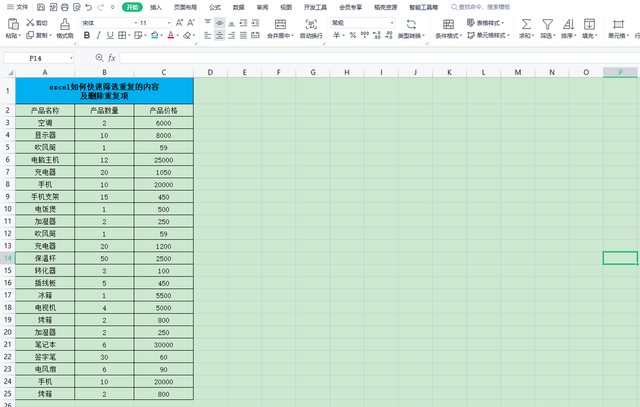This screenshot has width=640, height=407.
Task: Click the Insert Function fx button
Action: 111,58
